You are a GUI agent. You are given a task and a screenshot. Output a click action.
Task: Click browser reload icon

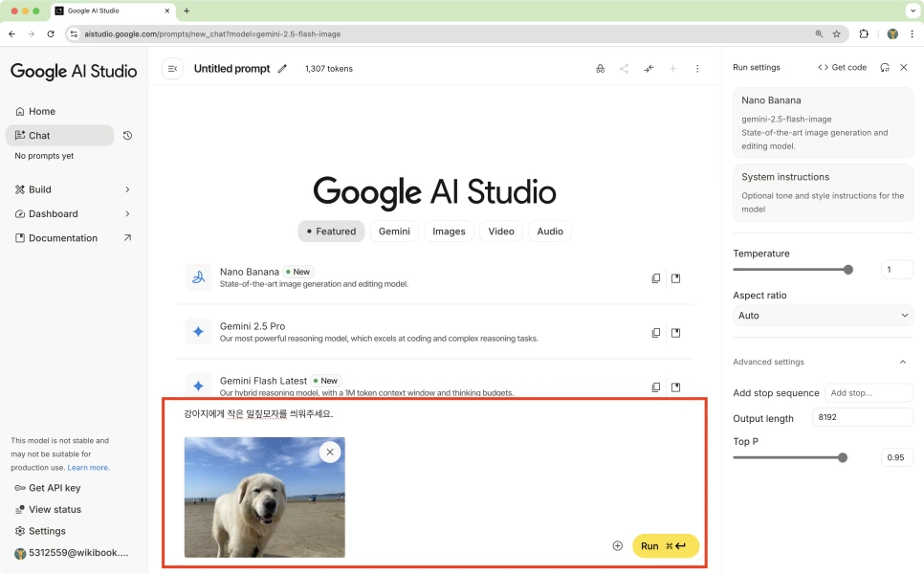(x=51, y=34)
